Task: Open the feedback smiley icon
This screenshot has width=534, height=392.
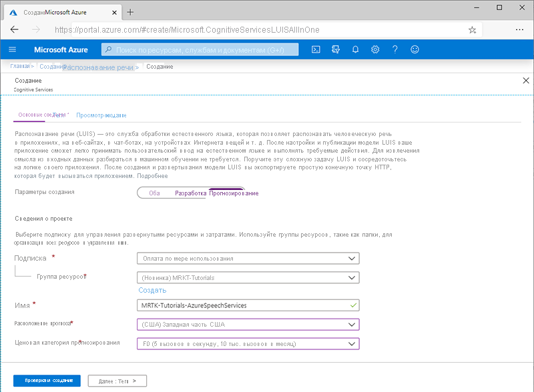Action: (415, 50)
